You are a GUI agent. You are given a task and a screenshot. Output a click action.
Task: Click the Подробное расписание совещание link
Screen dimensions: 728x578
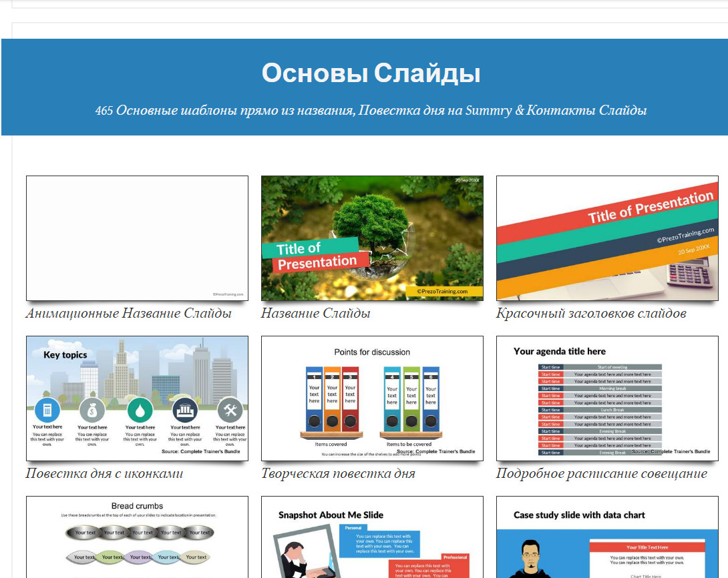[601, 474]
